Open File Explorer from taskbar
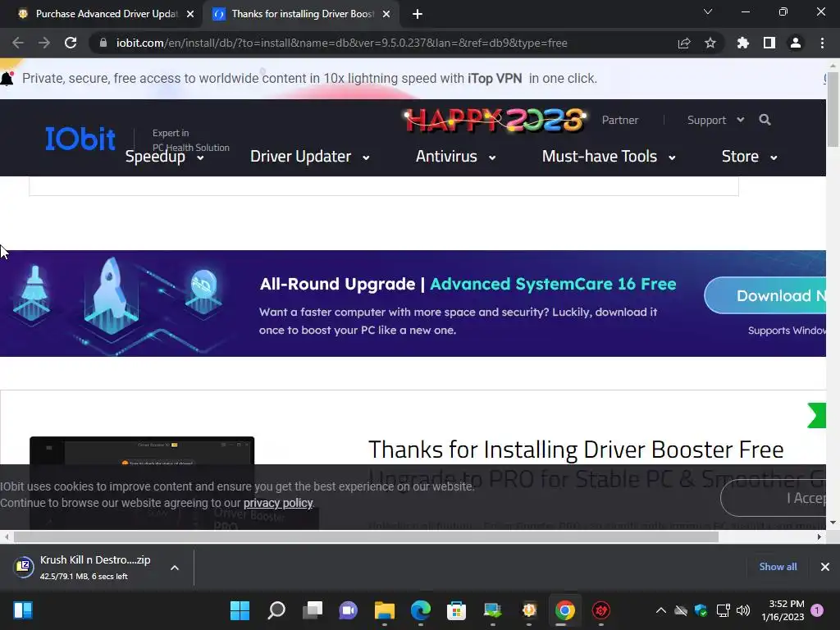The width and height of the screenshot is (840, 630). 385,610
